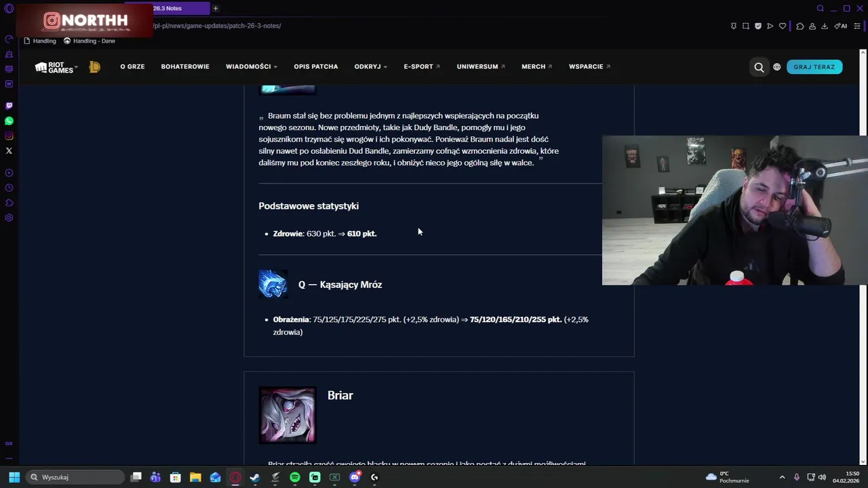Click the Zdrowie 630 pkt. stat line

325,233
